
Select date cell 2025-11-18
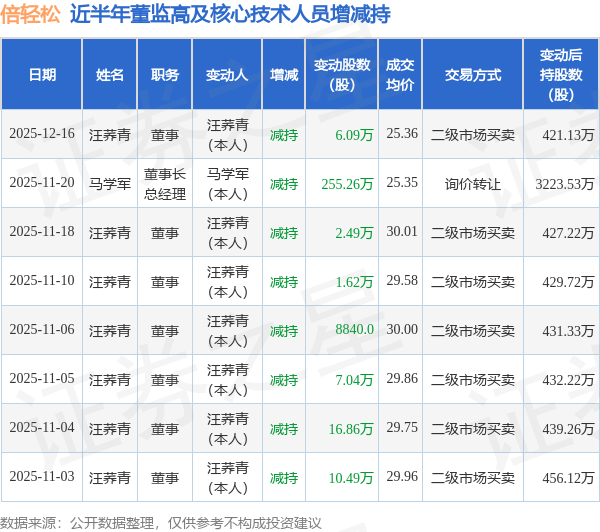42,232
